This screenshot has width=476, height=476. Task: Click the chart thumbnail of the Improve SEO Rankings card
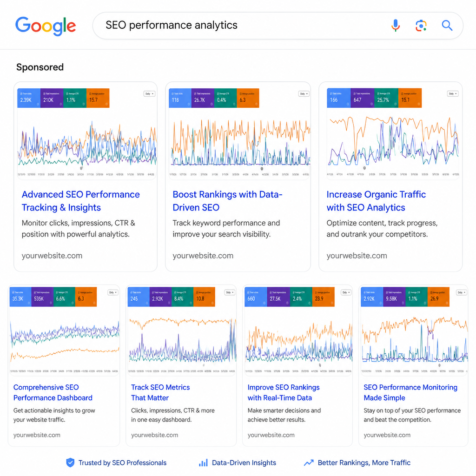pos(298,331)
